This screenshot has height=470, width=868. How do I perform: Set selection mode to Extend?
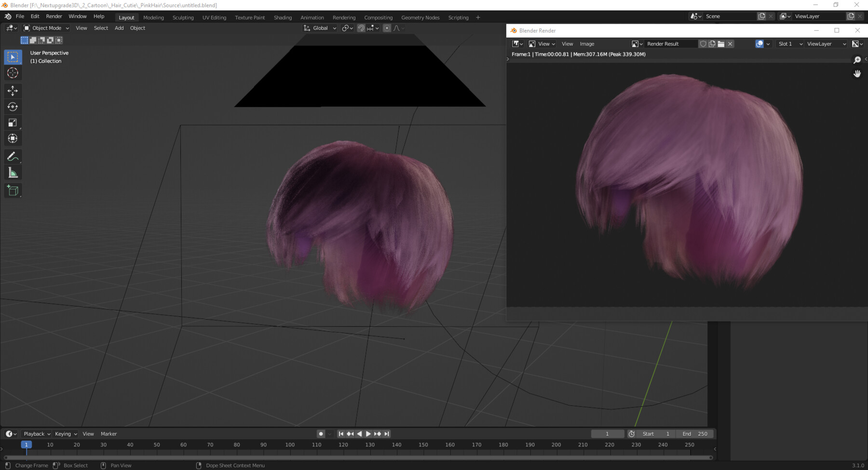point(33,40)
